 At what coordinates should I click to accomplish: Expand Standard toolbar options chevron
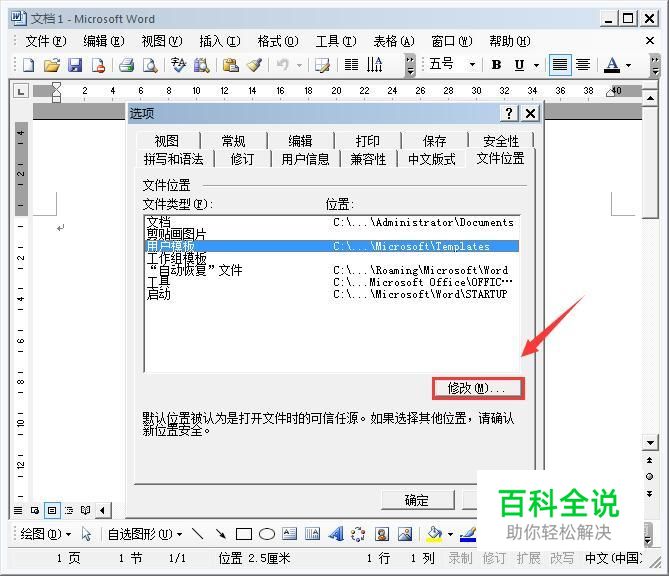pos(410,65)
